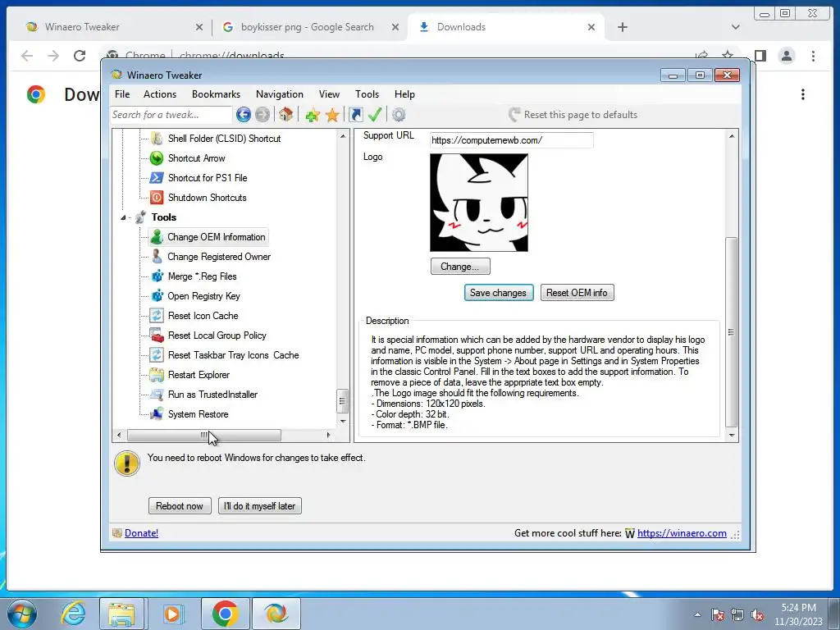Open a new Chrome tab
Viewport: 840px width, 630px height.
622,27
